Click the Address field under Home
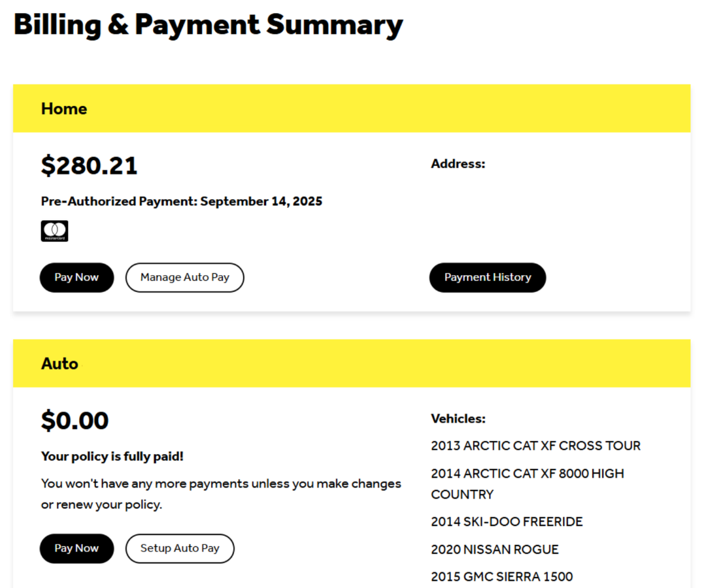706x588 pixels. (x=458, y=163)
